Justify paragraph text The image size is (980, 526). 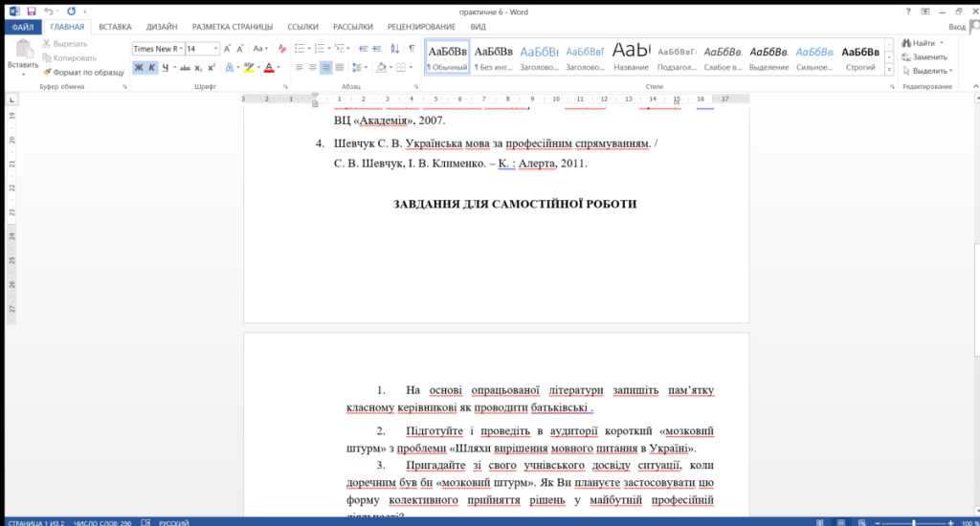coord(340,68)
